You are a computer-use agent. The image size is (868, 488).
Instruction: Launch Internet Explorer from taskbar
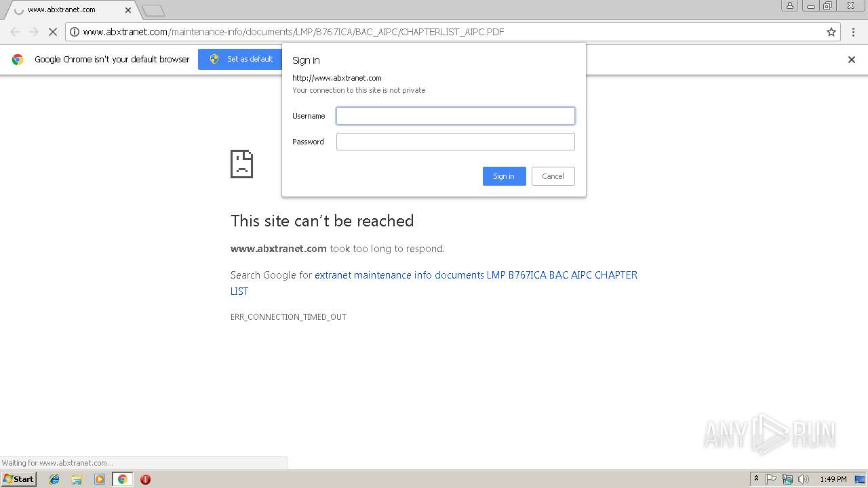pos(54,479)
